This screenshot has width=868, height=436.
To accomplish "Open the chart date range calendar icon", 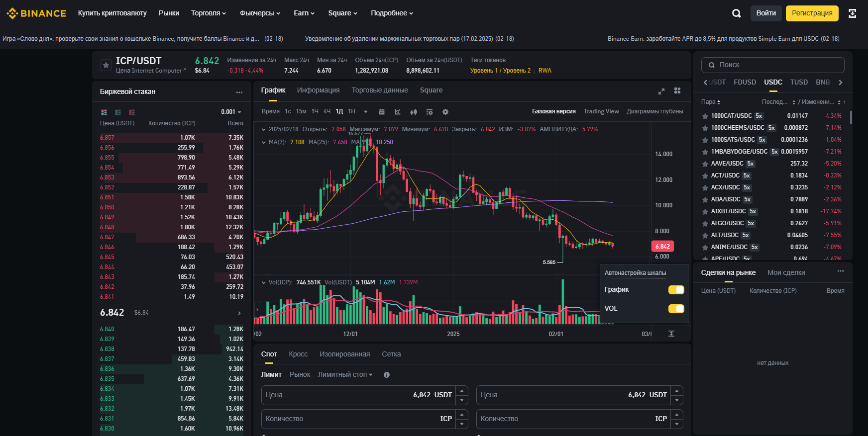I will [382, 112].
